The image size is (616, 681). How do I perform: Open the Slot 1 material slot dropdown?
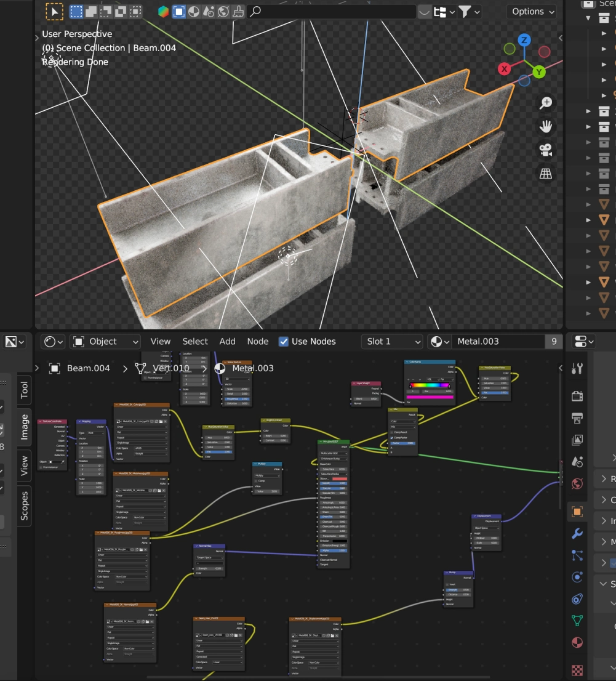click(392, 342)
